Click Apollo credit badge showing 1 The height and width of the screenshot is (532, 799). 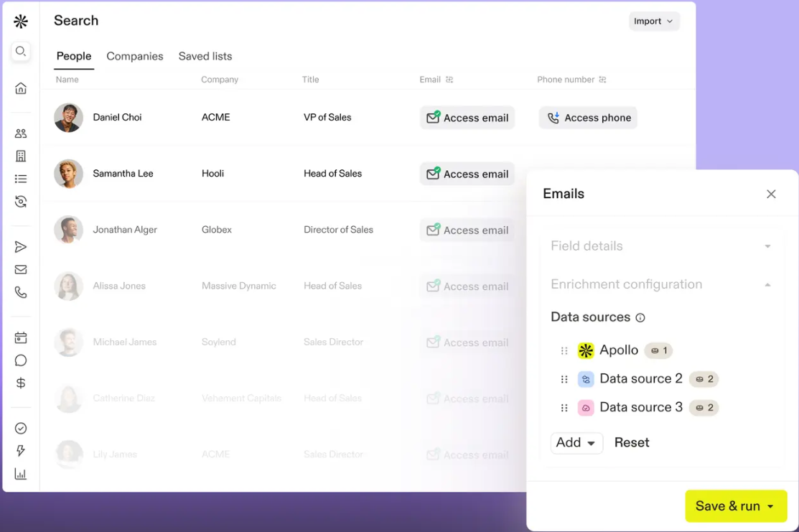point(658,350)
